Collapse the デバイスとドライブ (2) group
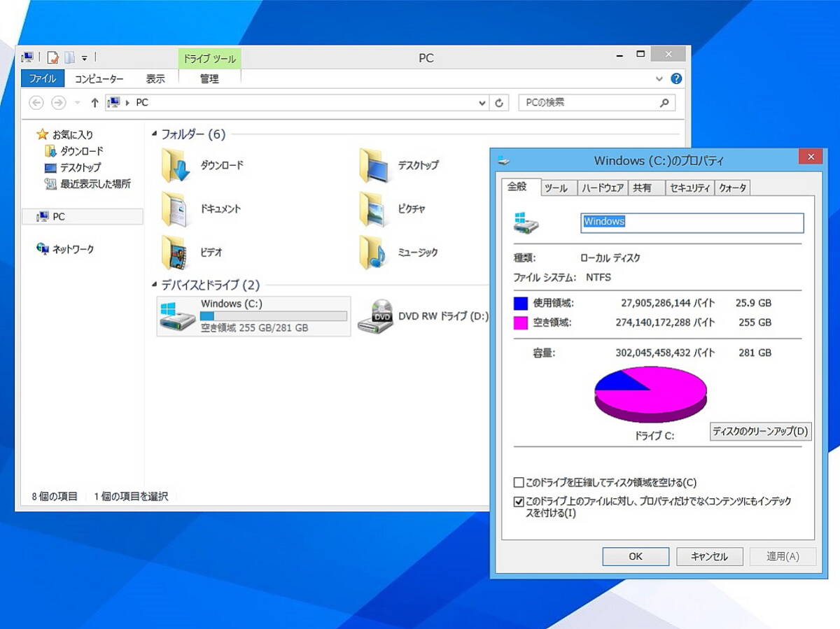The width and height of the screenshot is (840, 629). point(155,285)
